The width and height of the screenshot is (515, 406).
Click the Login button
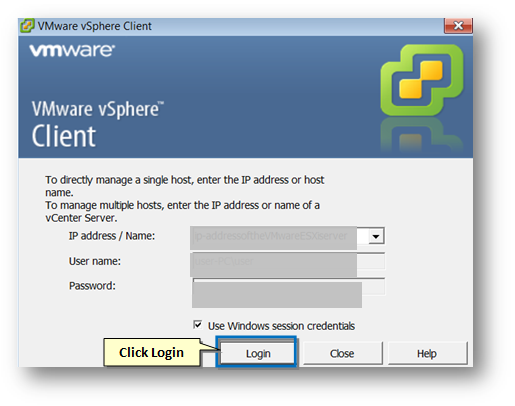(258, 353)
